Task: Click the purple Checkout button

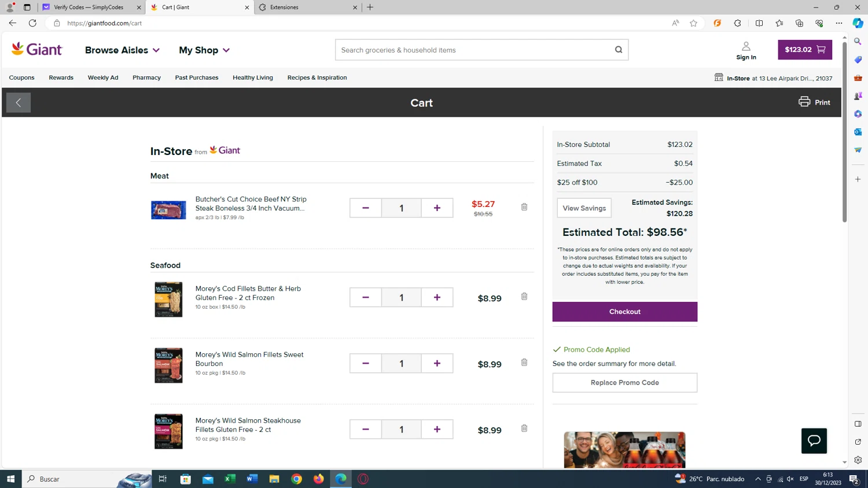Action: 624,312
